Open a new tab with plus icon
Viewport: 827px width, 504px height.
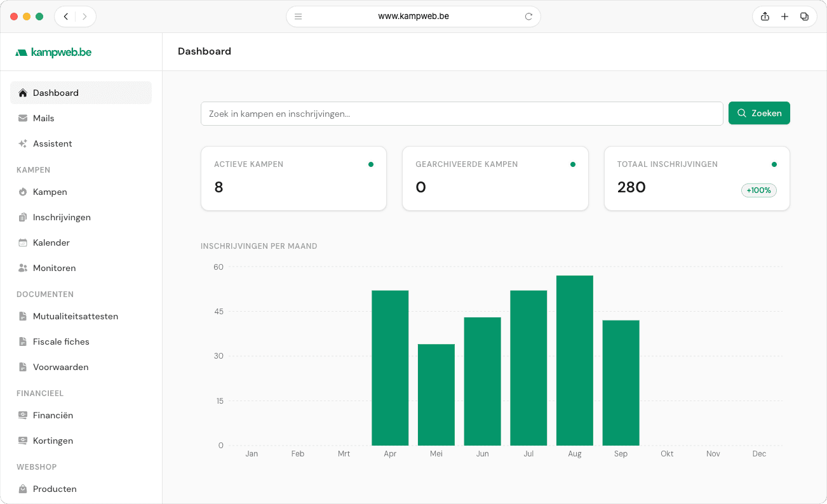[784, 17]
